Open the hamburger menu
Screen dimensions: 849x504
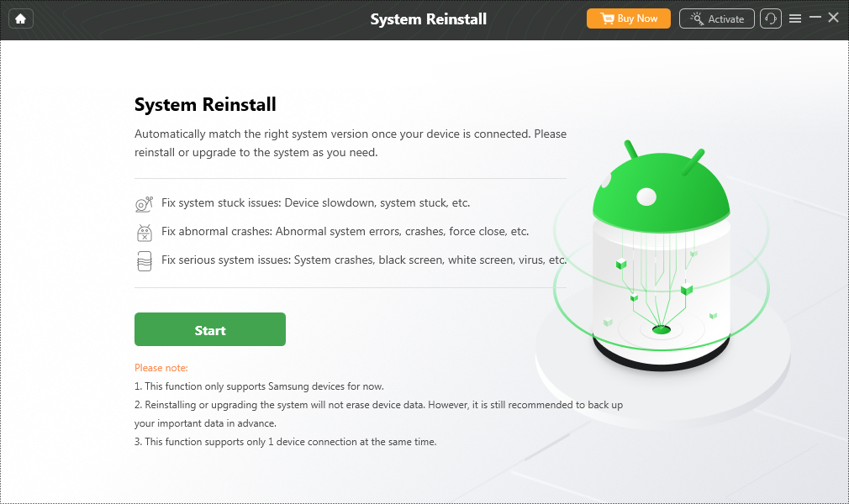(795, 18)
